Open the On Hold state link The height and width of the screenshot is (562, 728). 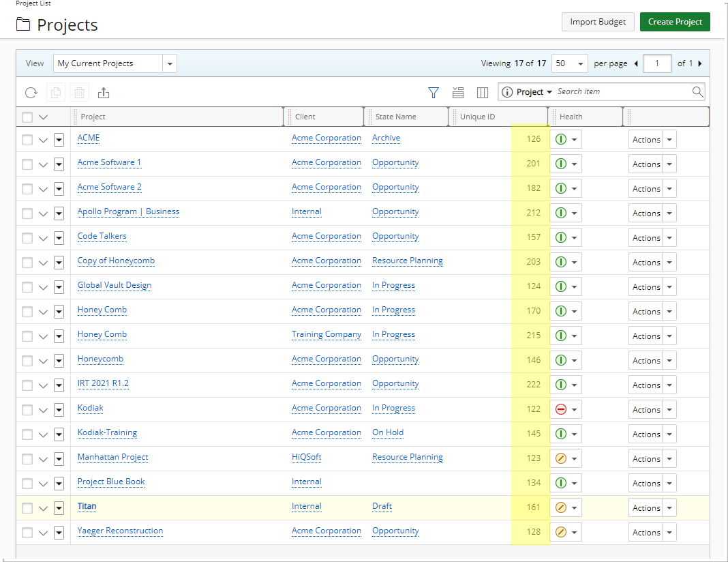point(388,432)
